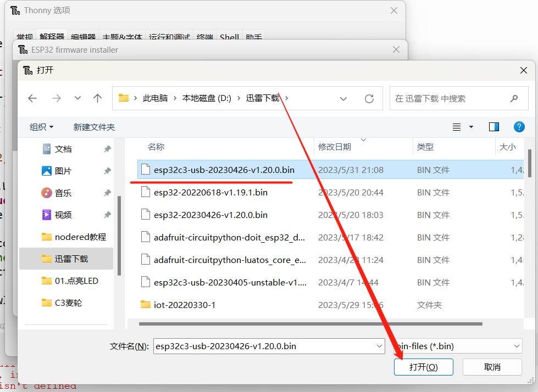
Task: Open the 组织 menu
Action: point(42,127)
